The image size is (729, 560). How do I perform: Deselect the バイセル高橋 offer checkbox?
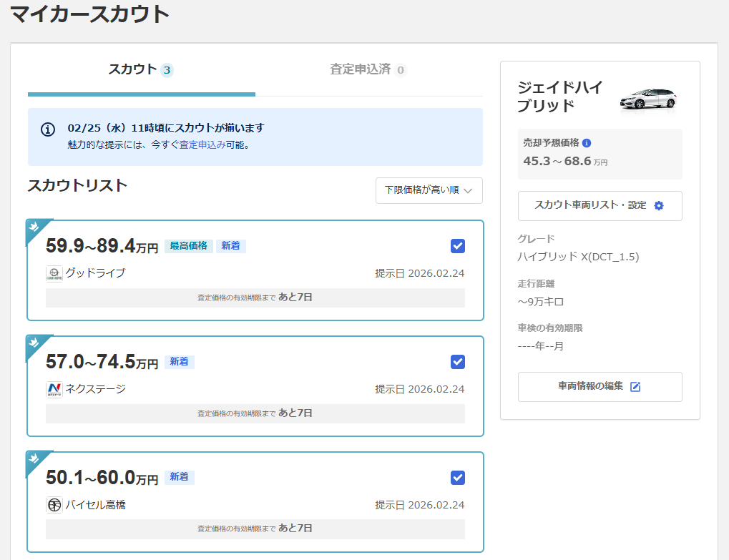(458, 478)
